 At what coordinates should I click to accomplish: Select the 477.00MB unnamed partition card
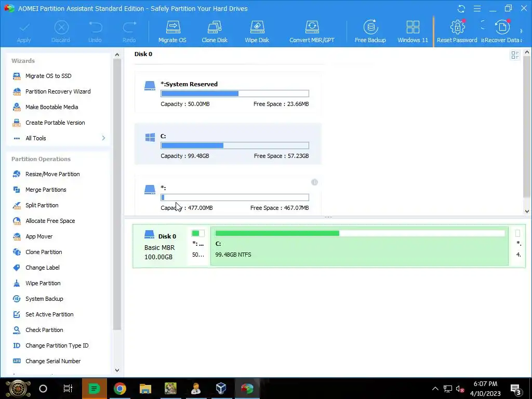pos(228,195)
